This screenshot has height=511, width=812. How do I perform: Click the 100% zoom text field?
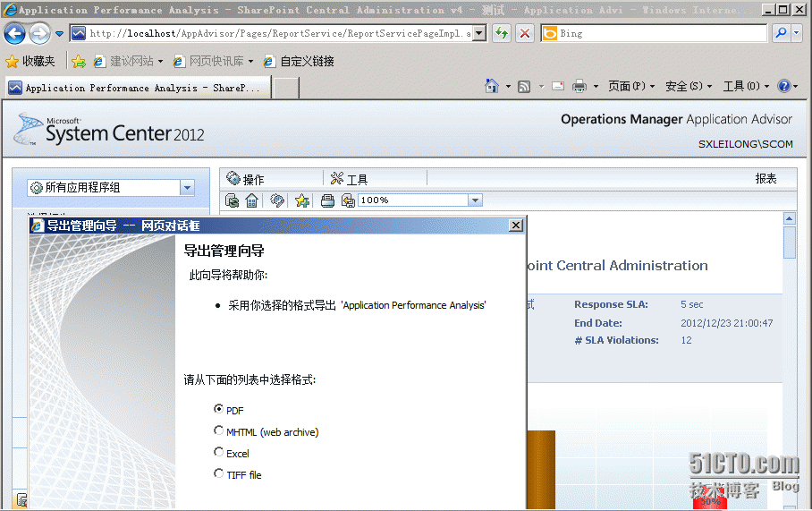coord(413,200)
